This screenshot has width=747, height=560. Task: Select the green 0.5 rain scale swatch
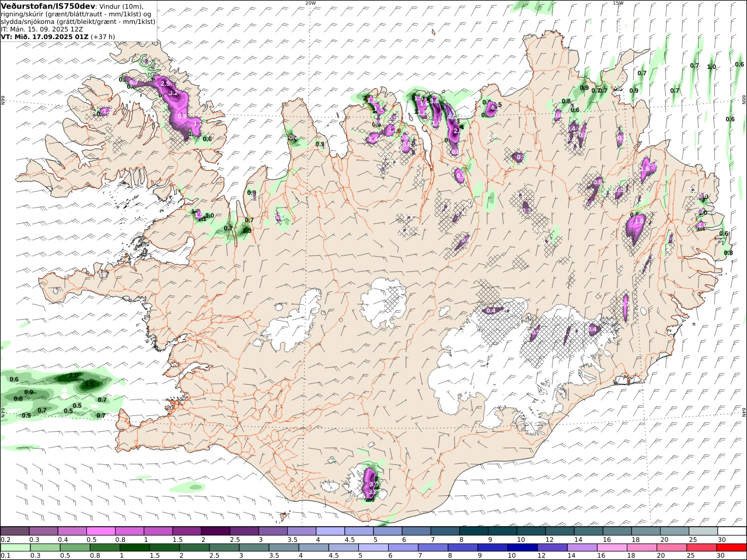75,547
